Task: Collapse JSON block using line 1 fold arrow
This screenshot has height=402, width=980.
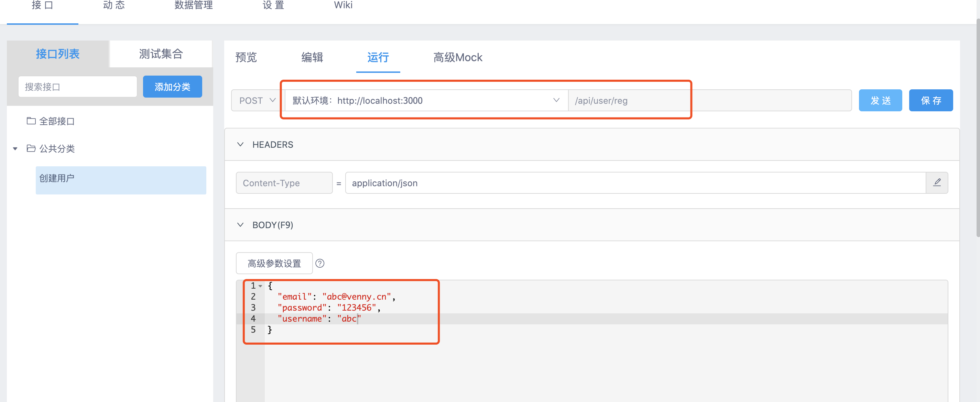Action: (261, 286)
